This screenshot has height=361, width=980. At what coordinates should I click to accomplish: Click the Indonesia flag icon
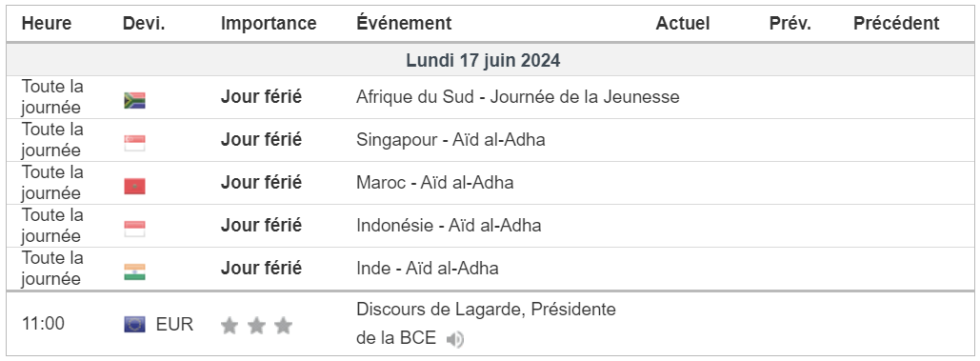coord(134,229)
